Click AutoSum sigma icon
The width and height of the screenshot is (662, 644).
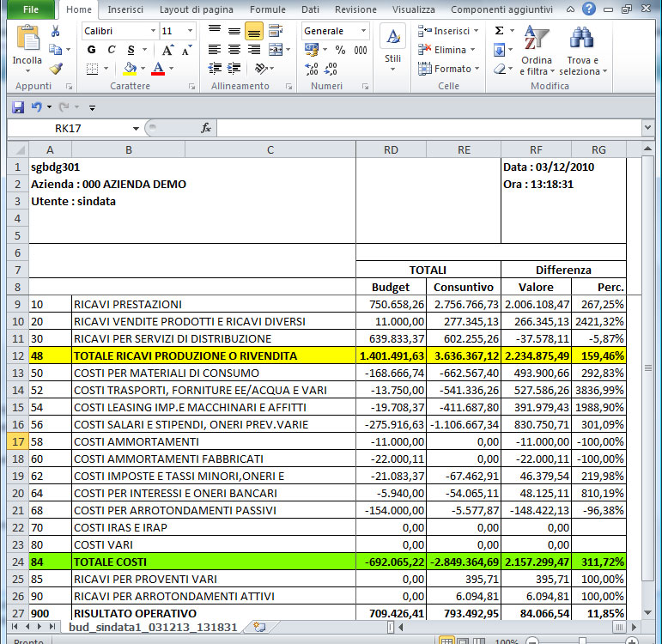(x=499, y=31)
